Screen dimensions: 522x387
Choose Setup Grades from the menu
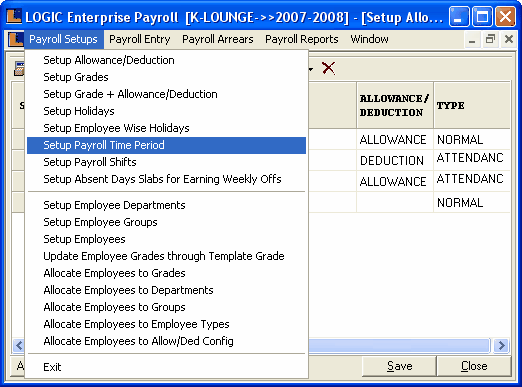click(x=166, y=77)
